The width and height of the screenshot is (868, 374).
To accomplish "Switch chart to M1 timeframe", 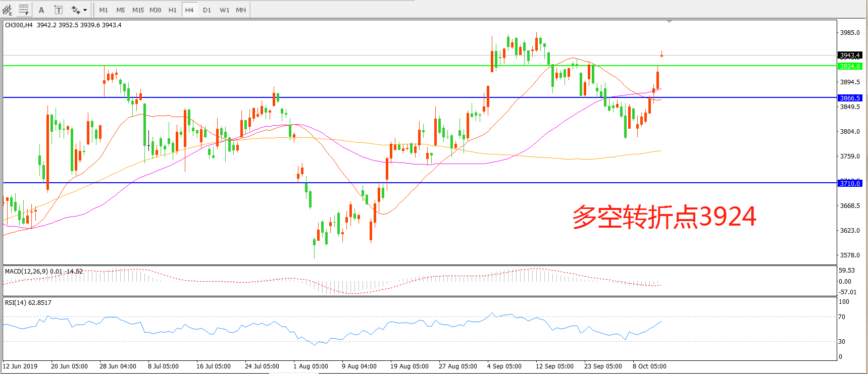I will tap(104, 10).
